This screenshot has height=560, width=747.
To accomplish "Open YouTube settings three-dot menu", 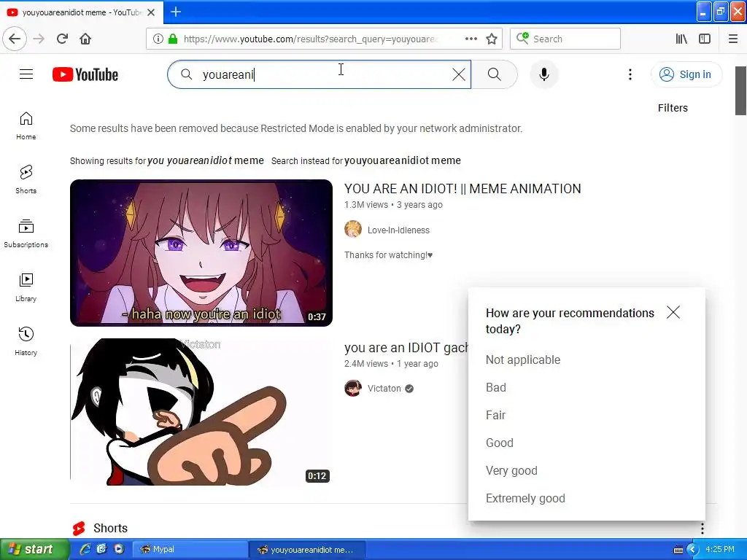I will pyautogui.click(x=630, y=74).
